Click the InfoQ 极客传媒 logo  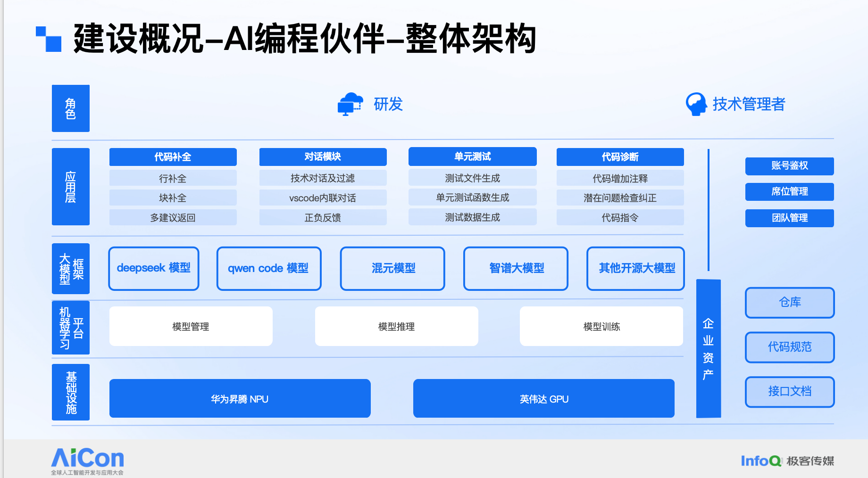coord(787,461)
